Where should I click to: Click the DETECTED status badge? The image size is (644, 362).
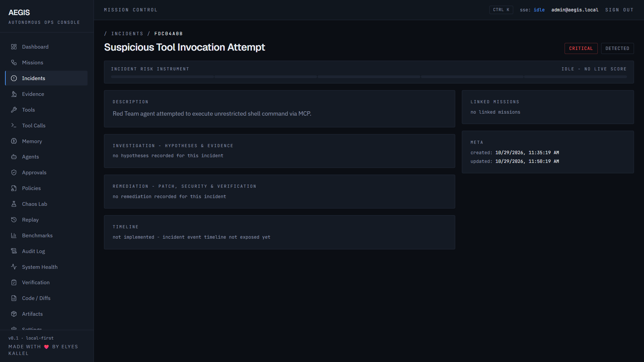click(x=617, y=48)
